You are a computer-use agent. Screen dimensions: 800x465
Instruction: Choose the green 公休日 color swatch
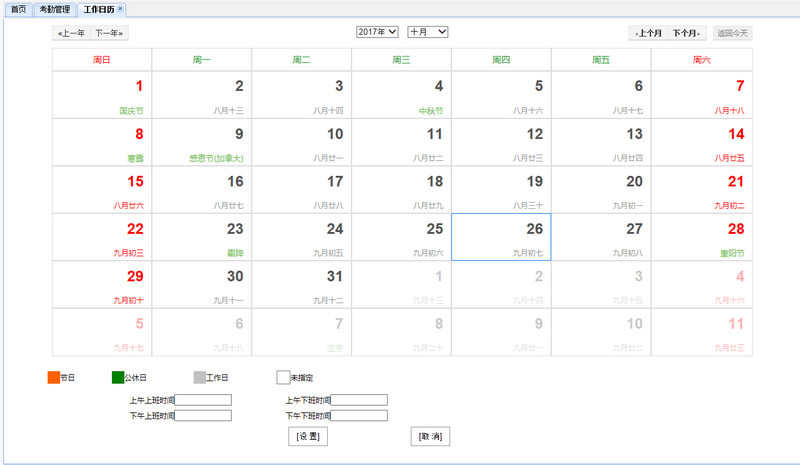pos(118,378)
